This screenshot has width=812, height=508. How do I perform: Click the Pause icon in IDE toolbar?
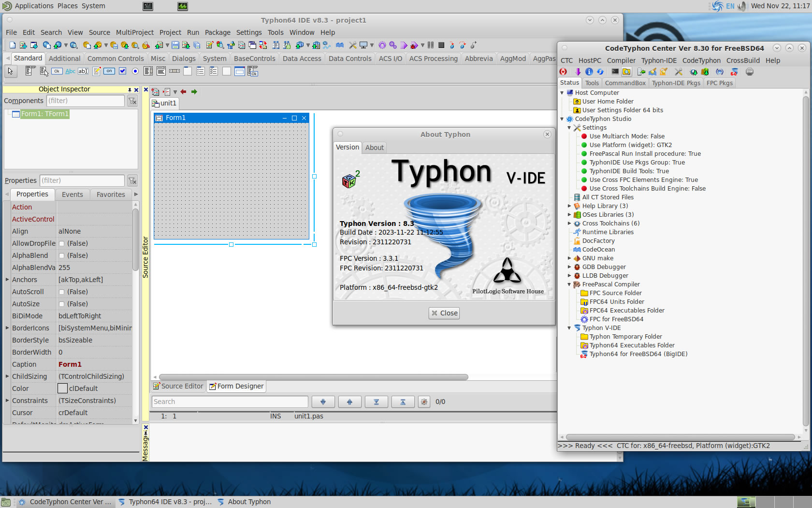(430, 45)
